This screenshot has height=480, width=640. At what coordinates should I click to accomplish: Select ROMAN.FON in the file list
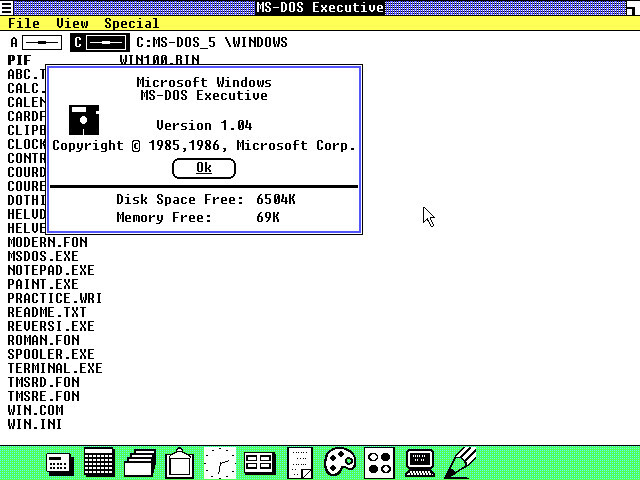tap(43, 340)
